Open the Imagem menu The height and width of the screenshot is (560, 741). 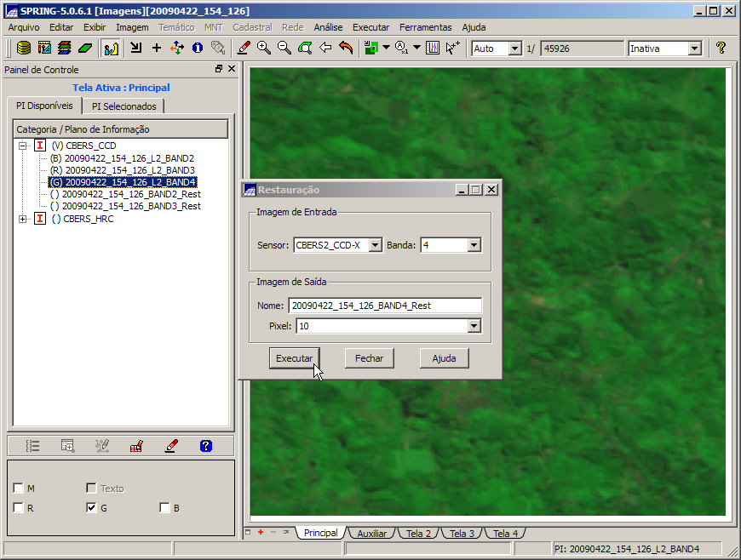(132, 27)
